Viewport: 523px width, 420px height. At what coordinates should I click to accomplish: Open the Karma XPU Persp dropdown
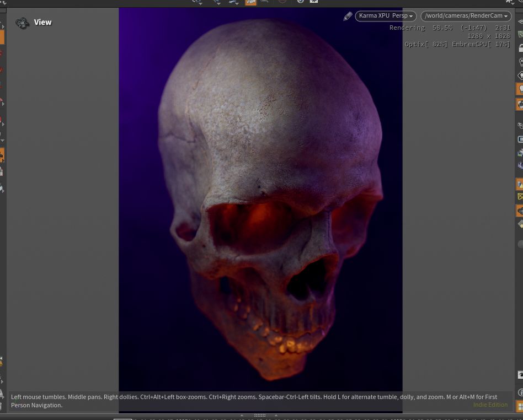pyautogui.click(x=386, y=16)
